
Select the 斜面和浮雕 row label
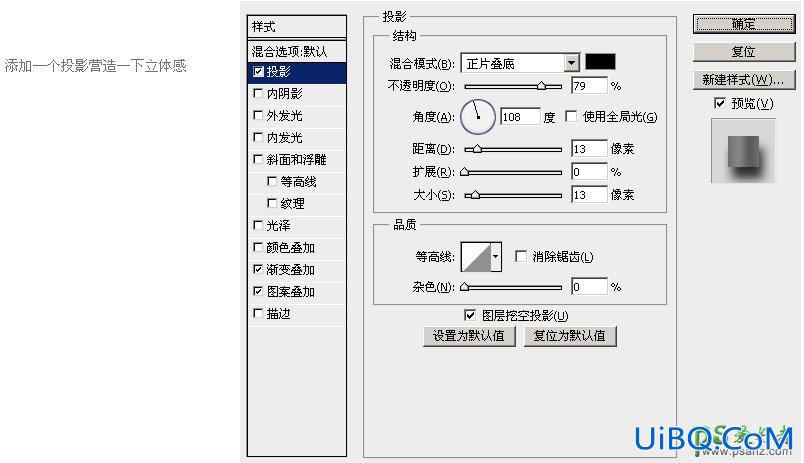click(x=296, y=159)
